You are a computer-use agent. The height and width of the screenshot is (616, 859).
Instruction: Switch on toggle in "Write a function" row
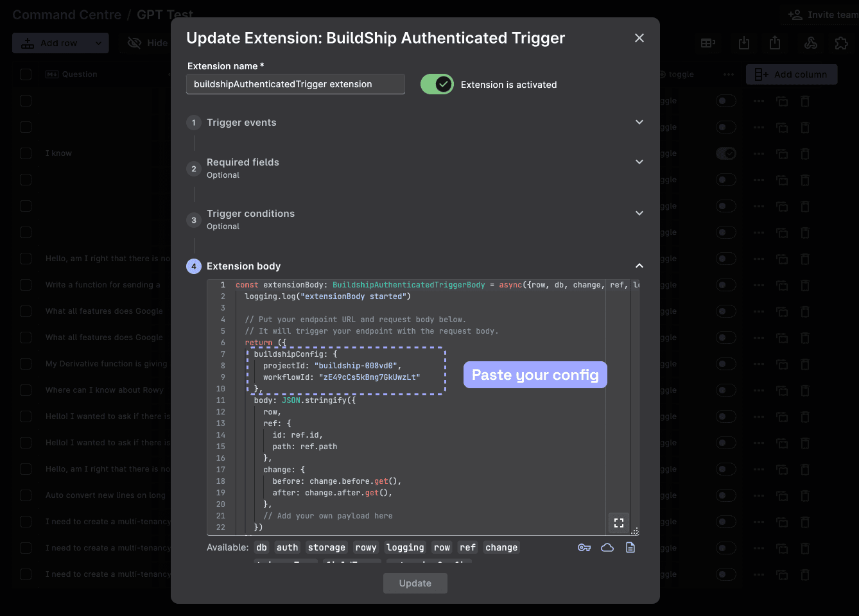726,285
